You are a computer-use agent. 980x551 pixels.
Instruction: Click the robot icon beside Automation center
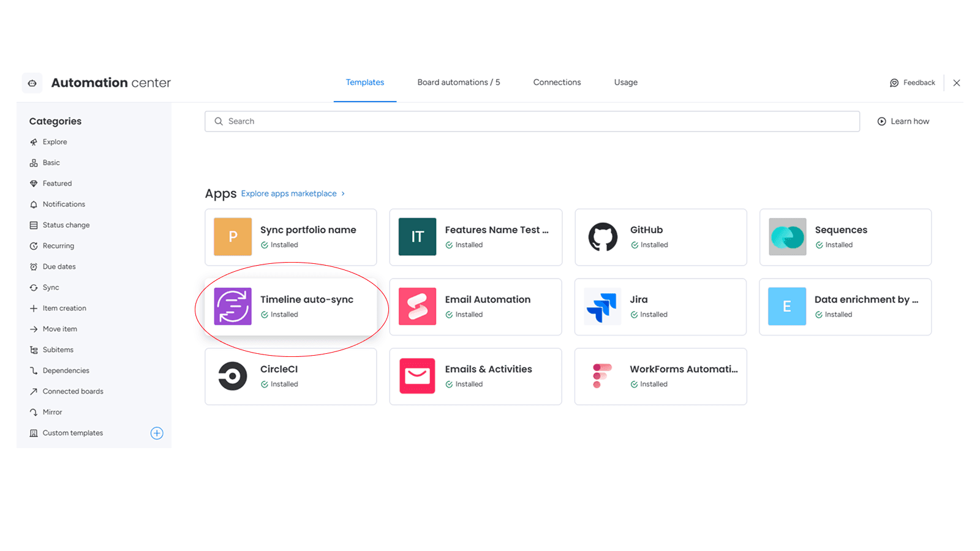point(31,83)
